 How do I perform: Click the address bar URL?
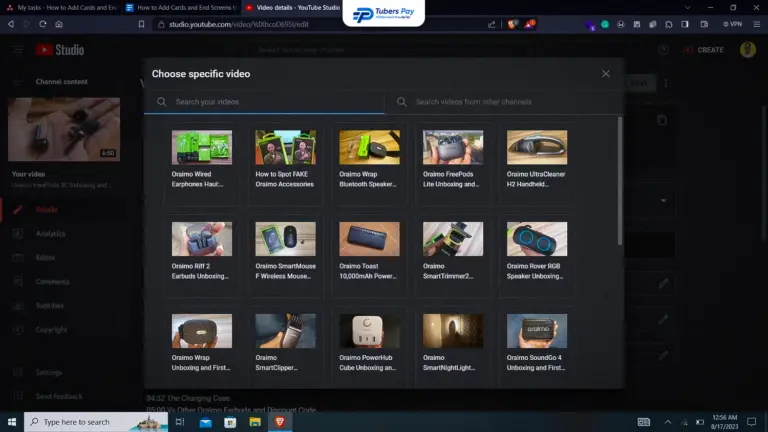[239, 24]
